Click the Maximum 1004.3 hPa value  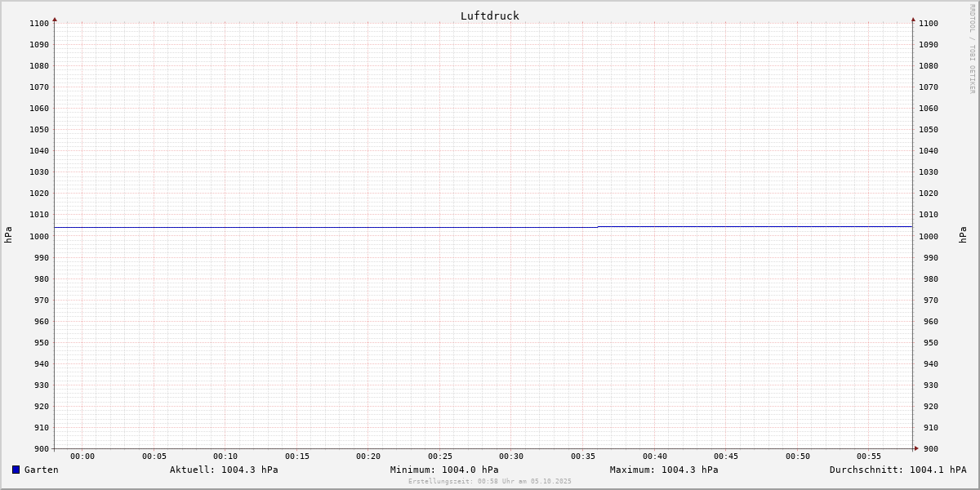tap(664, 470)
